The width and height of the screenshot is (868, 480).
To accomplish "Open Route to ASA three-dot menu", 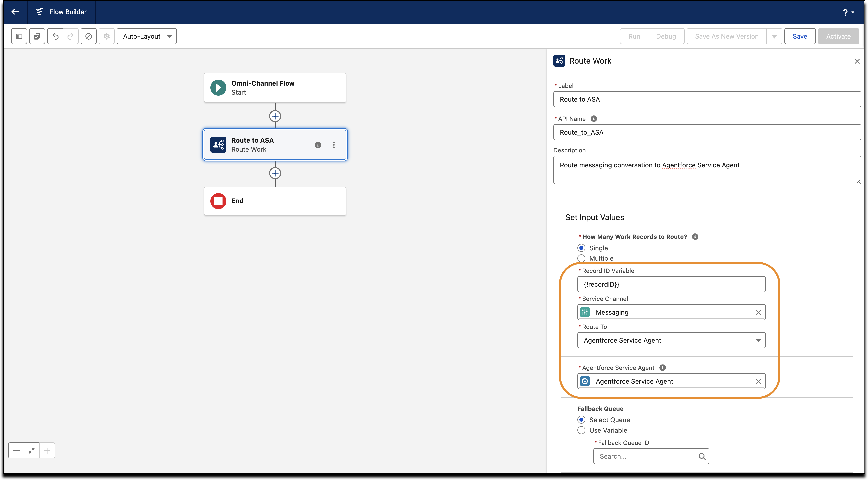I will tap(334, 145).
